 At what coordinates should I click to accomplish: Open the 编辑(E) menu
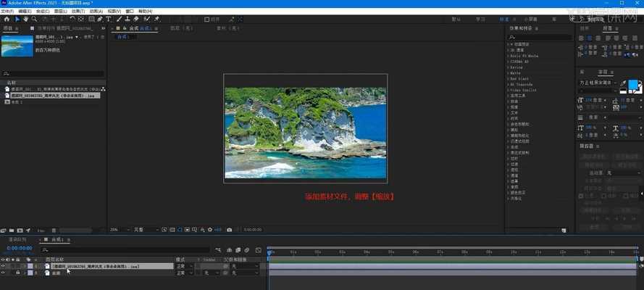pyautogui.click(x=25, y=12)
